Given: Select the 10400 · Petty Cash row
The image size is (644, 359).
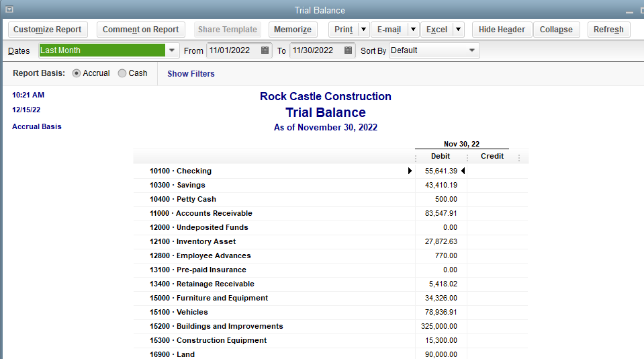Looking at the screenshot, I should tap(330, 199).
